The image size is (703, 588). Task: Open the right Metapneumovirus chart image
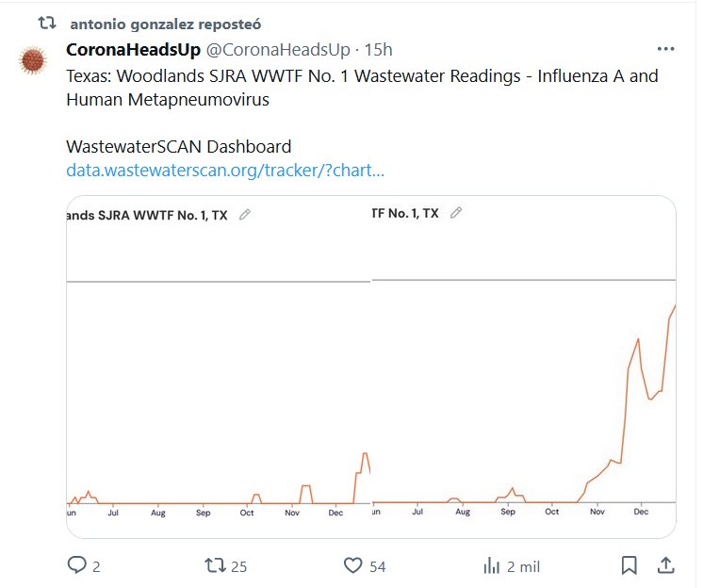pos(524,377)
